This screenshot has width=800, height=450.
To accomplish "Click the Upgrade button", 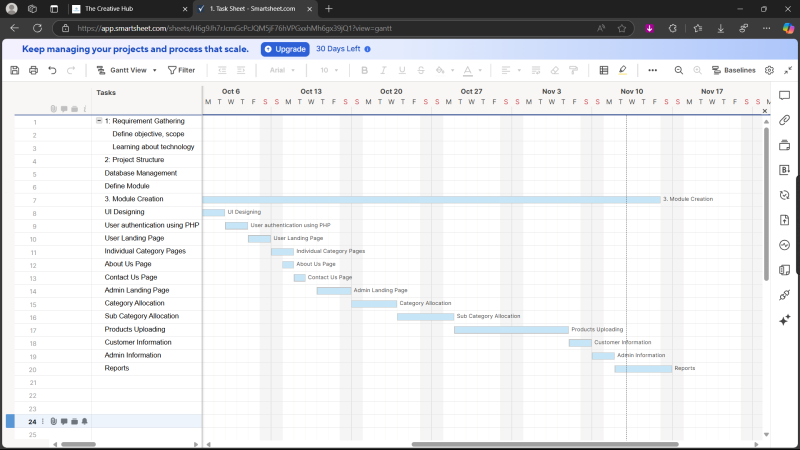I will [285, 48].
